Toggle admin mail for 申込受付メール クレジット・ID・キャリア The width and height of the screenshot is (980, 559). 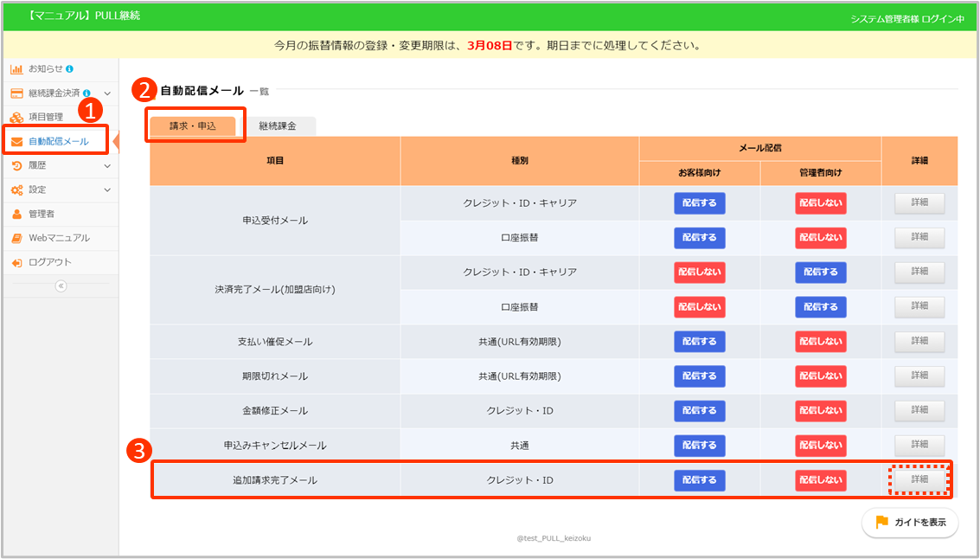[821, 203]
